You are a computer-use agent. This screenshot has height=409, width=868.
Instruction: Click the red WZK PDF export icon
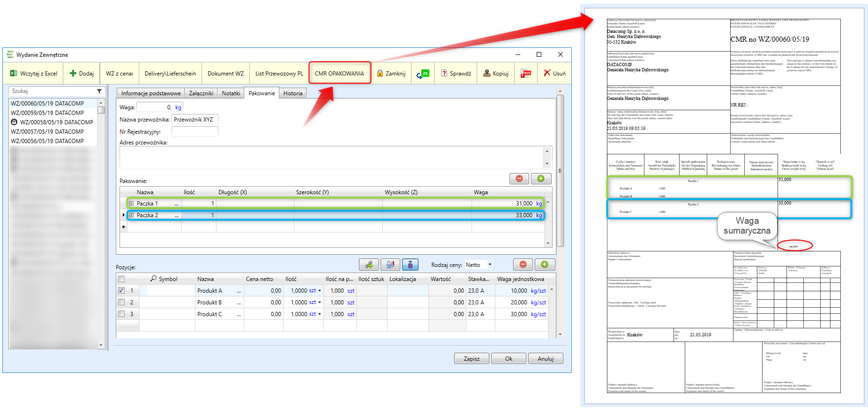(526, 74)
